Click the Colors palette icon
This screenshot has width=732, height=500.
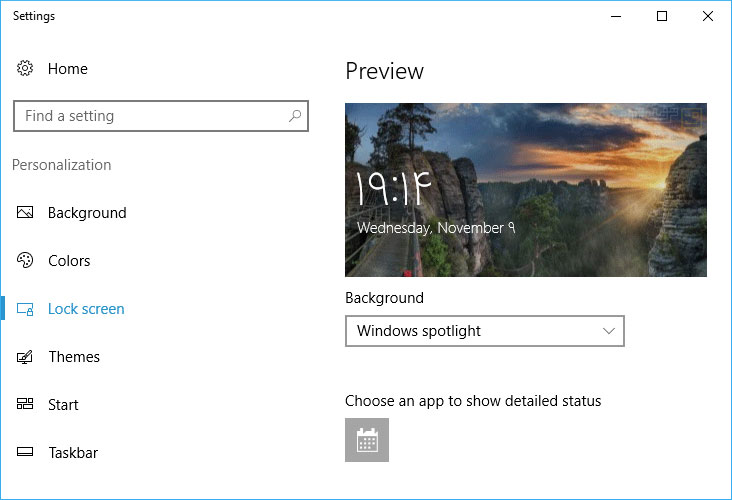(x=25, y=261)
